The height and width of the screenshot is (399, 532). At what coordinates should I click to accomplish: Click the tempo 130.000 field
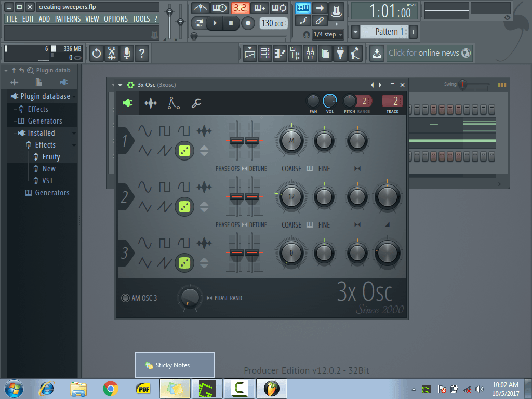click(273, 23)
